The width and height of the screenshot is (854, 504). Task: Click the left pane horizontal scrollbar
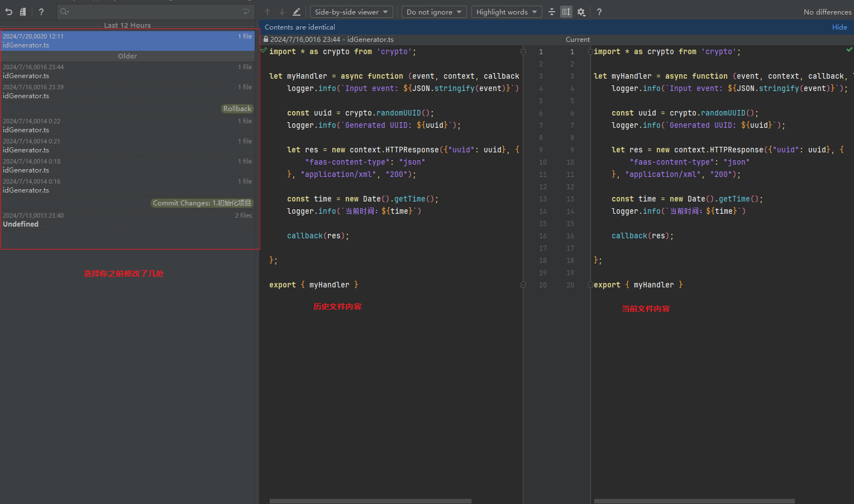pos(370,501)
